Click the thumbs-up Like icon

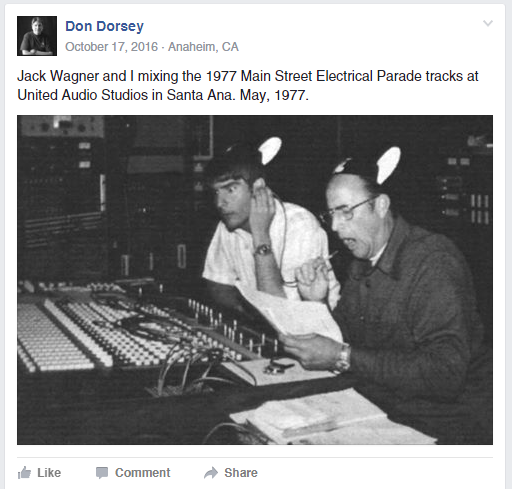click(24, 473)
